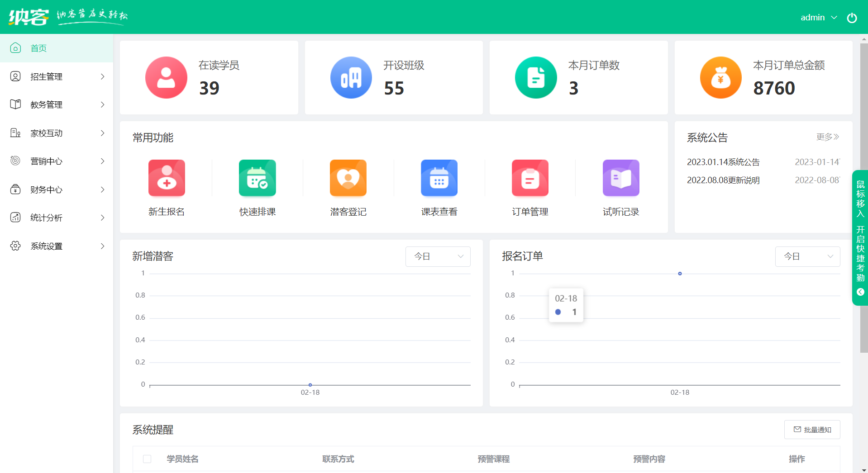Open 今日 date filter for 新增潜客 chart
The width and height of the screenshot is (868, 473).
(x=437, y=256)
